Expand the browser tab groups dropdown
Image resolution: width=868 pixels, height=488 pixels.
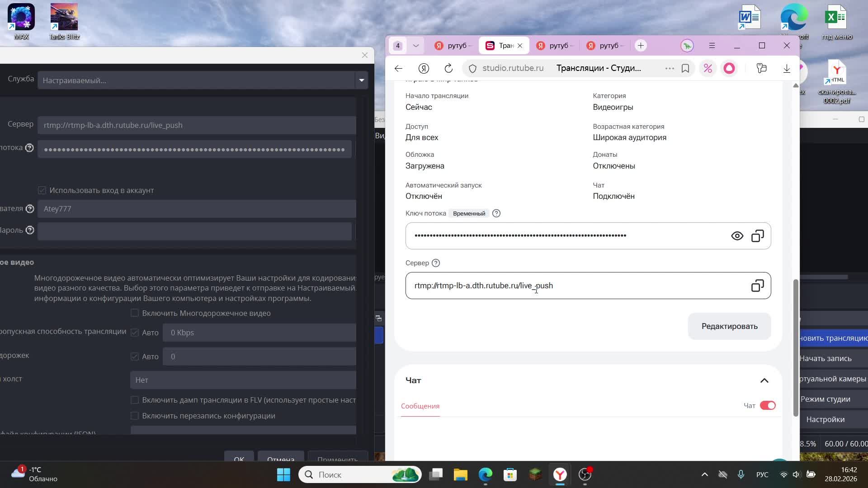415,46
